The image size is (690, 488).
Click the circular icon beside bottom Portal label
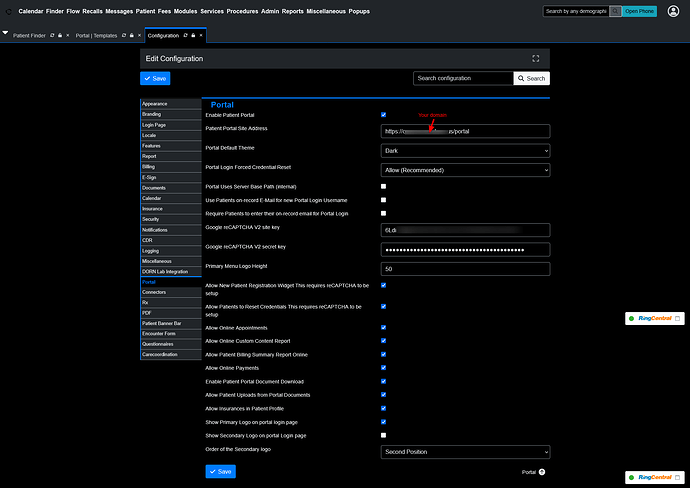pyautogui.click(x=542, y=472)
